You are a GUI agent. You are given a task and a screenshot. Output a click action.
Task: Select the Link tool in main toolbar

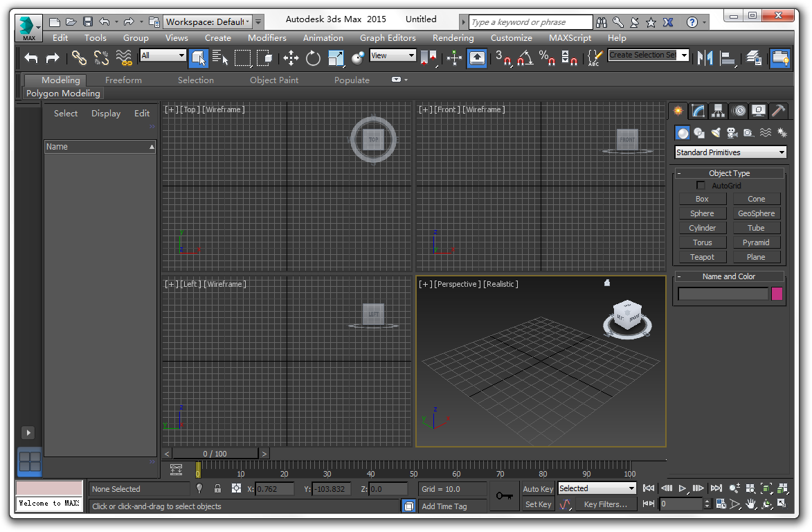click(x=79, y=57)
